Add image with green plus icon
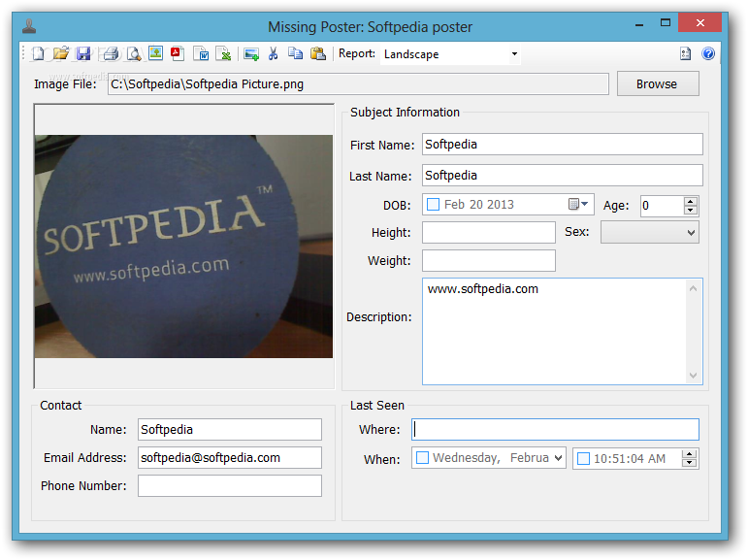The image size is (748, 560). [x=251, y=54]
